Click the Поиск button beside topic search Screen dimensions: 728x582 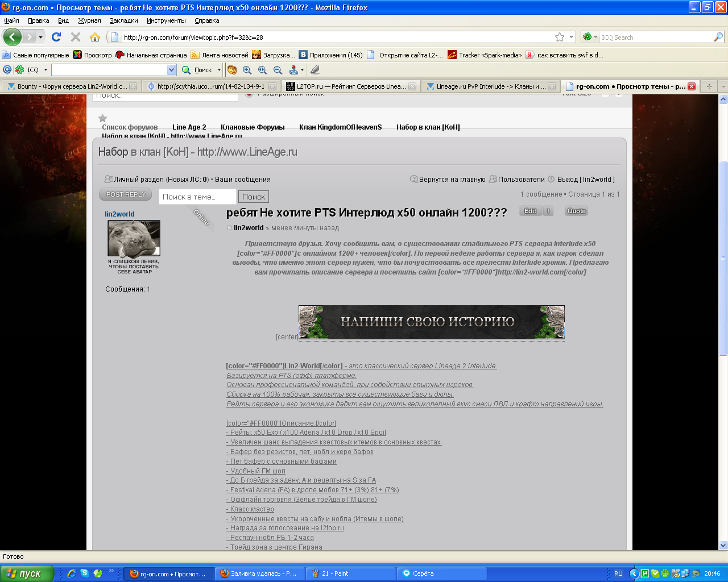(254, 197)
